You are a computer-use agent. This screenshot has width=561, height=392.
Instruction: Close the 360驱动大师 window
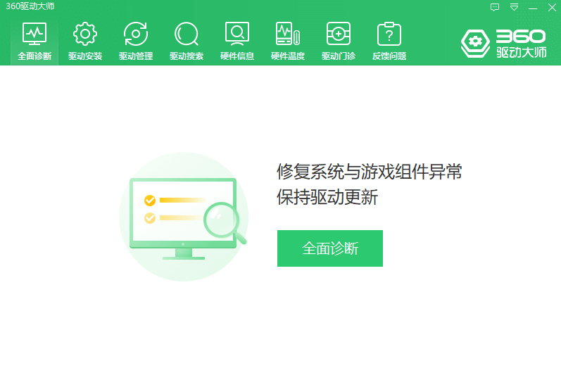click(x=552, y=7)
